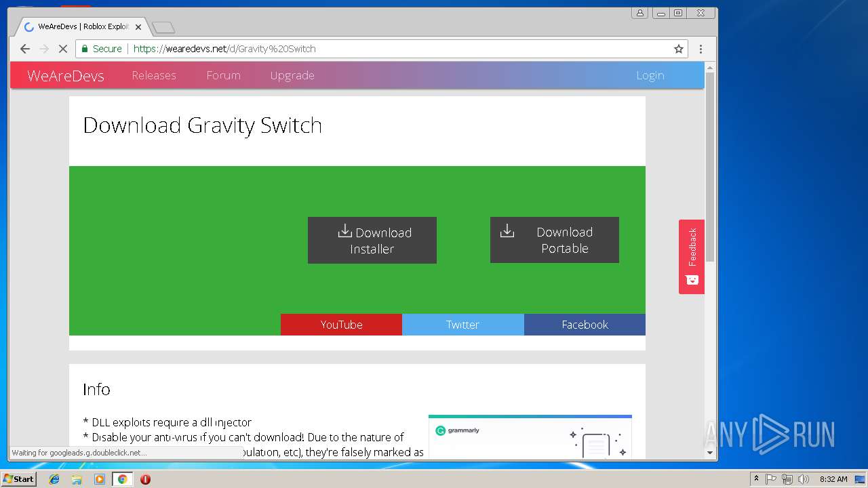Click the Download Portable button
Viewport: 868px width, 488px height.
555,240
